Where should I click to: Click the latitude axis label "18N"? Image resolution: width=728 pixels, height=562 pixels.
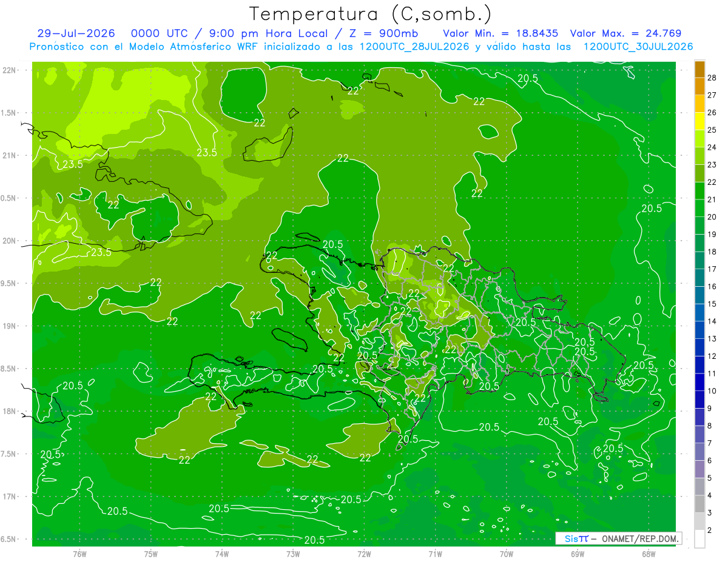click(x=9, y=412)
